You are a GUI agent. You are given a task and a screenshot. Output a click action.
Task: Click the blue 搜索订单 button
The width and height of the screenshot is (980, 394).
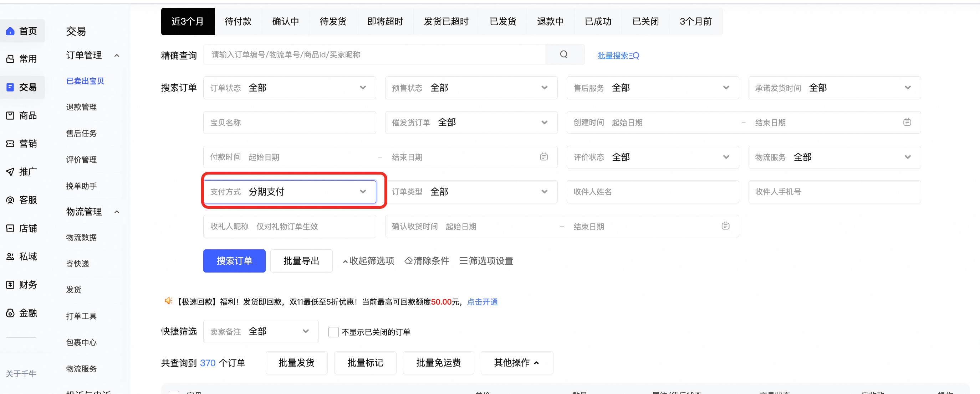[x=234, y=261]
